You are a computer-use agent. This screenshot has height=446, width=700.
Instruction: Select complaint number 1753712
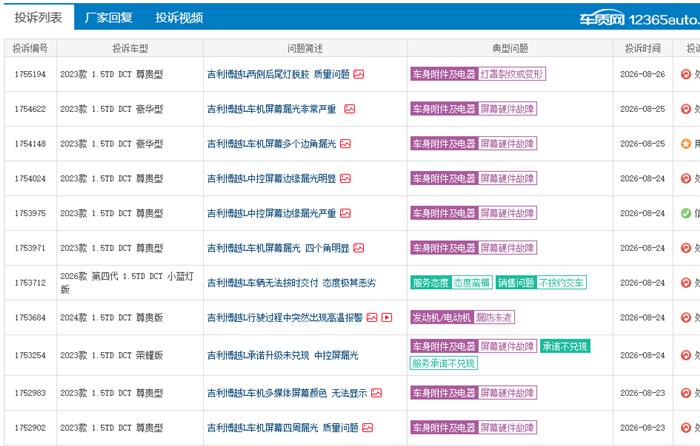pyautogui.click(x=30, y=283)
